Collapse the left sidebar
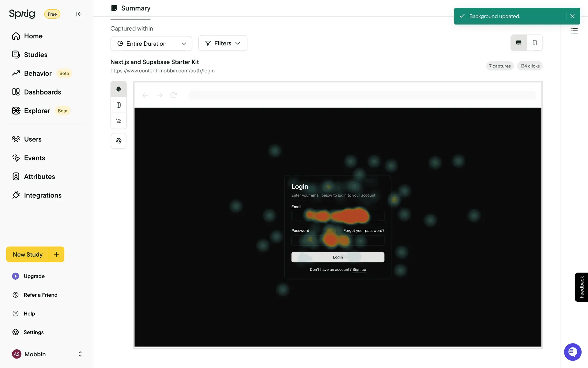Image resolution: width=588 pixels, height=368 pixels. (x=79, y=14)
